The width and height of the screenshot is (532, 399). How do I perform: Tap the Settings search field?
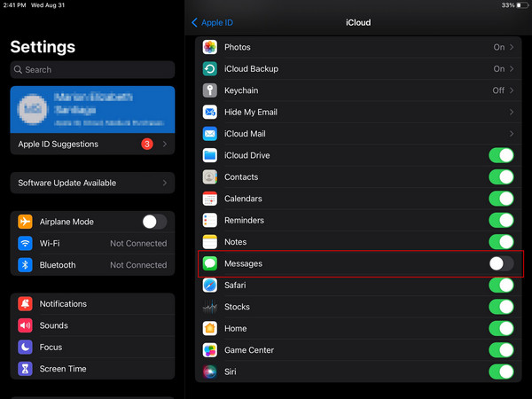[92, 69]
